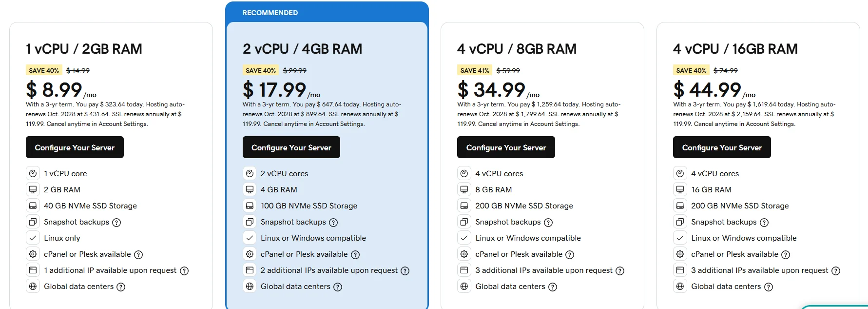Click Snapshot backups help in 8GB RAM plan
Viewport: 868px width, 309px height.
click(x=548, y=223)
